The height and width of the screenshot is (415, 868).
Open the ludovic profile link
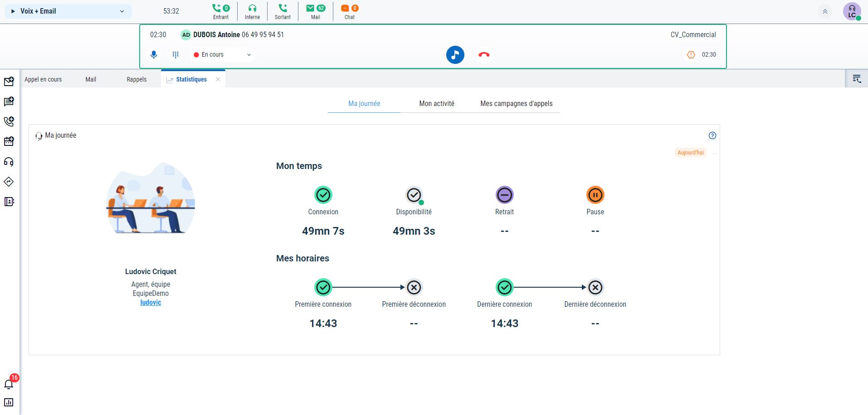click(151, 302)
